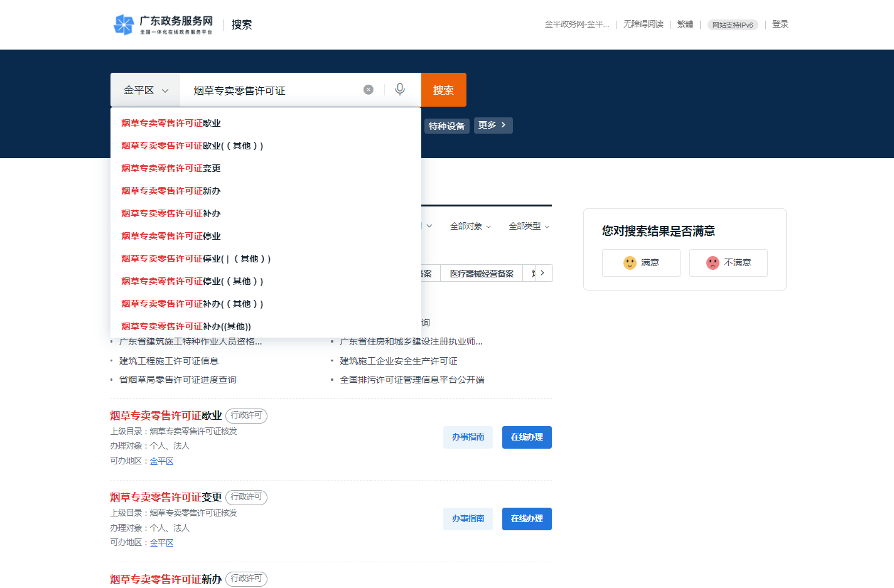Click the 行政许可 tag on 变更 result
Viewport: 894px width, 588px height.
click(246, 497)
